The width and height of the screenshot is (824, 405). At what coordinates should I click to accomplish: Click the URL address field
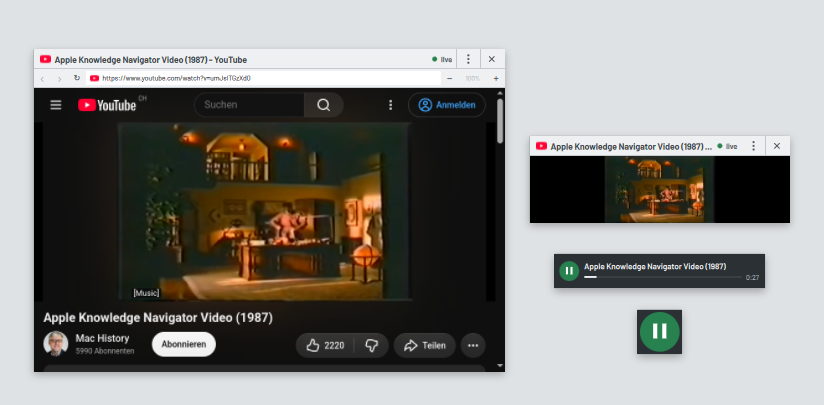click(264, 78)
